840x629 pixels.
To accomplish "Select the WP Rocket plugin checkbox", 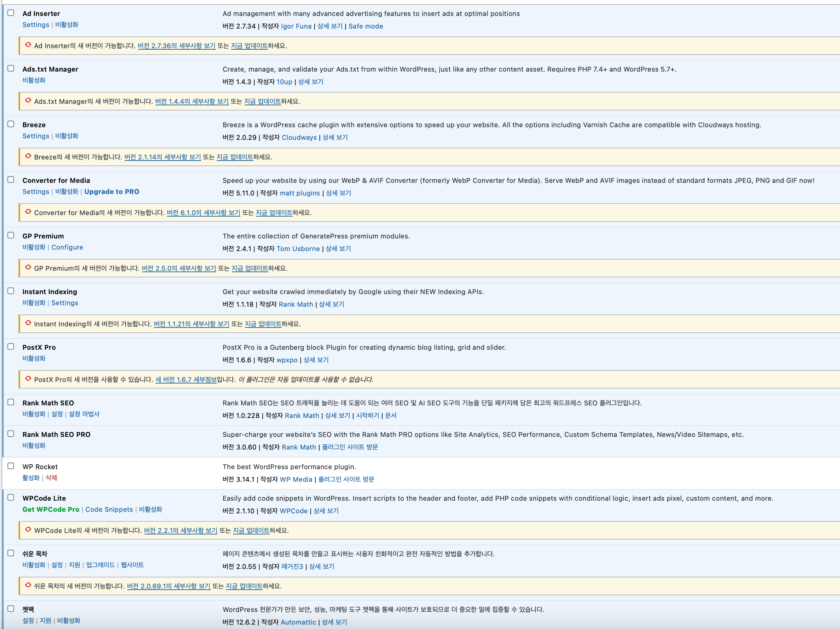I will point(11,466).
